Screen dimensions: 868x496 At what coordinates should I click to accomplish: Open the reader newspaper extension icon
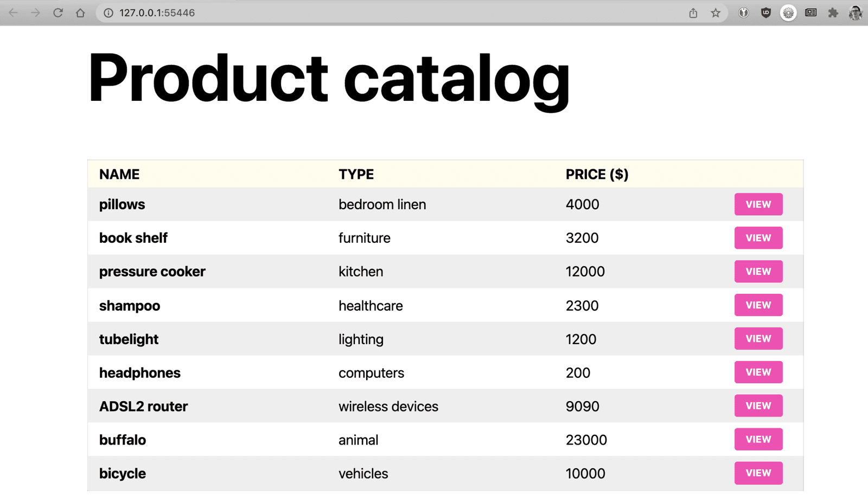pyautogui.click(x=810, y=13)
